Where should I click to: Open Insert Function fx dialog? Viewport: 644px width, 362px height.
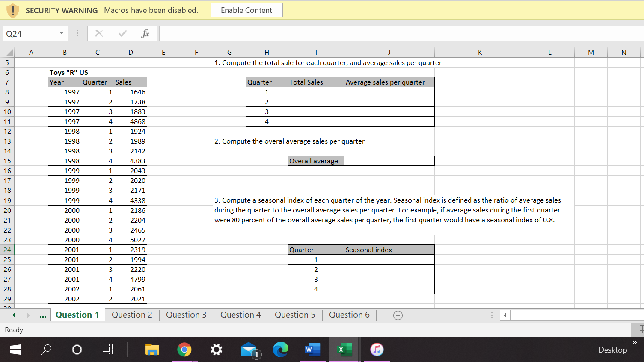tap(145, 33)
